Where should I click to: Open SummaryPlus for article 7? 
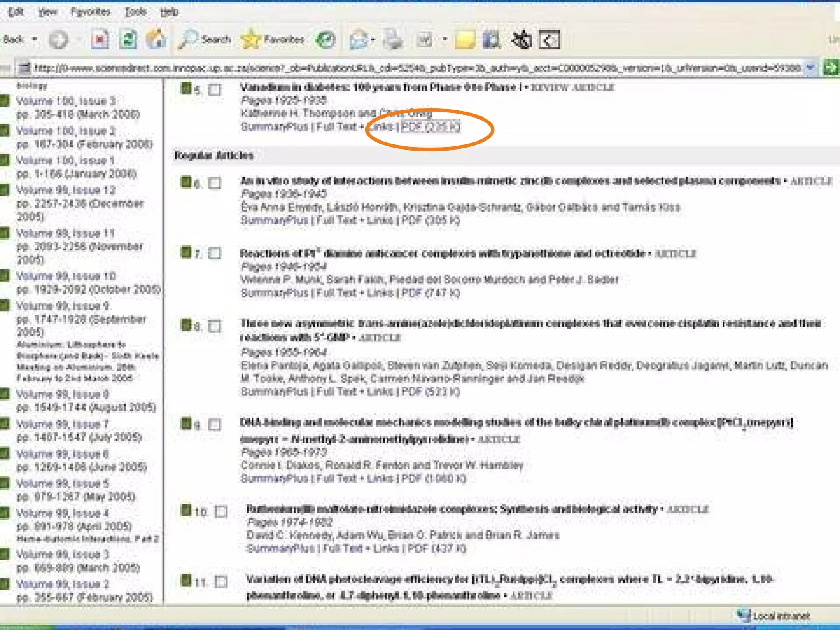coord(274,293)
